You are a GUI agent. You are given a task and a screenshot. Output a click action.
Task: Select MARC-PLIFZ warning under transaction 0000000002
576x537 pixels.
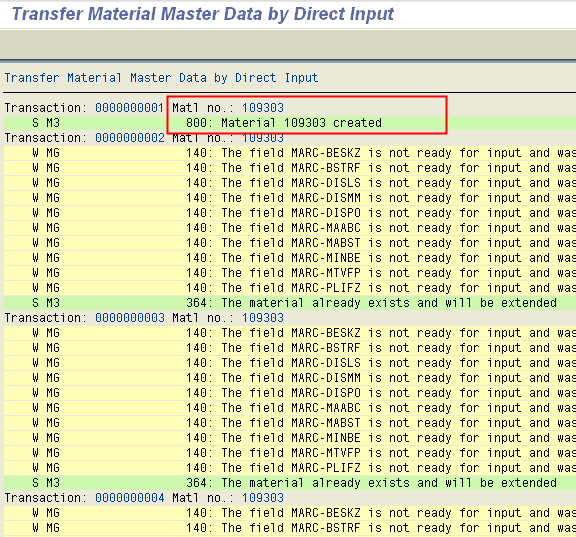pos(290,288)
